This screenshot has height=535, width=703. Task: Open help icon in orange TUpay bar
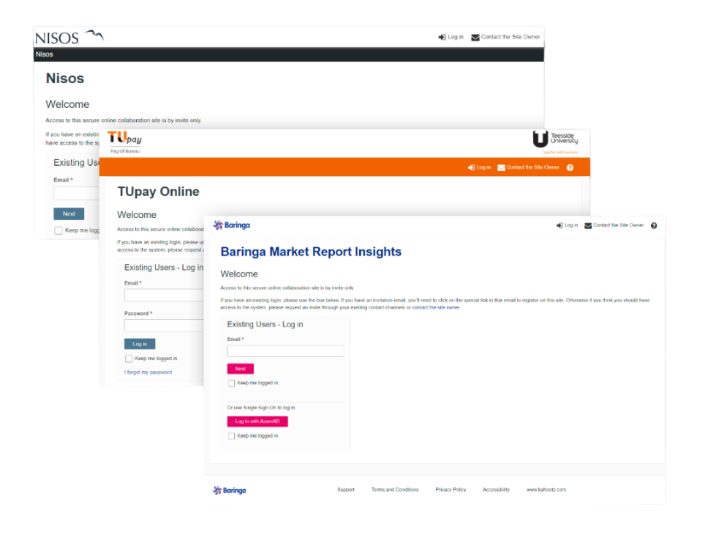pos(570,167)
